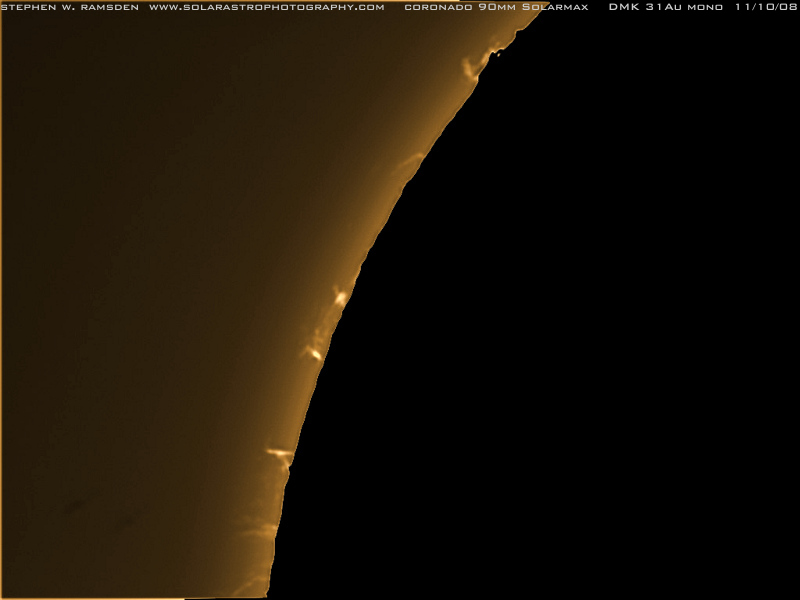Click the 'WWW.SOLARASTROPHOTOGRAPHY.COM' text
Image resolution: width=800 pixels, height=600 pixels.
tap(267, 7)
